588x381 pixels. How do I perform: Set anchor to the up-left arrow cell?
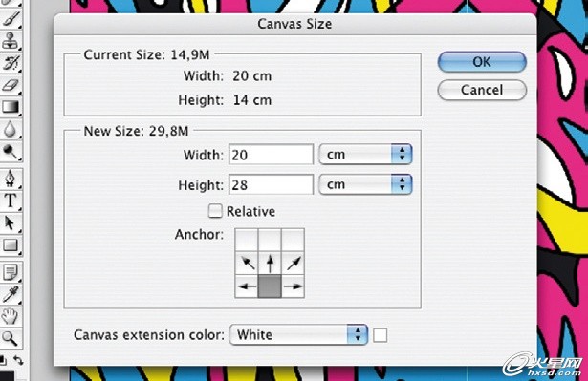[x=247, y=263]
